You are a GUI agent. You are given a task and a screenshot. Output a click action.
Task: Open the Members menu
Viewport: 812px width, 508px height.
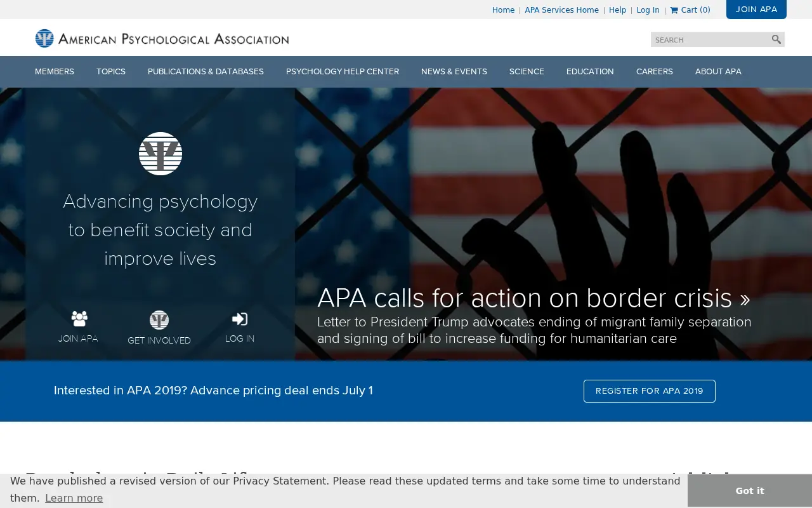click(x=55, y=72)
